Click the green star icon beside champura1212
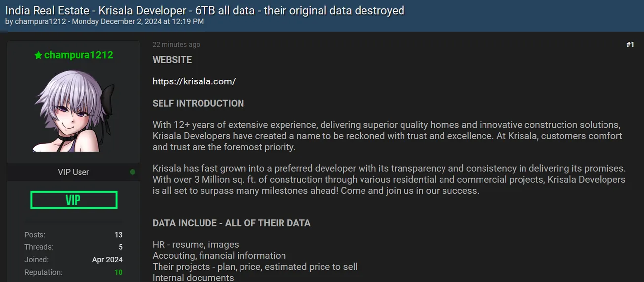Screen dimensions: 644x282 tap(38, 56)
